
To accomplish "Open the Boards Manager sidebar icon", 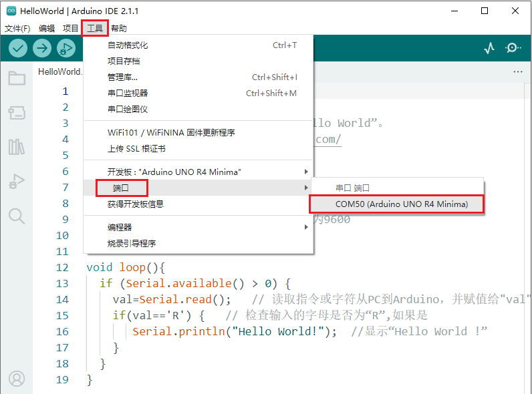I will point(17,113).
